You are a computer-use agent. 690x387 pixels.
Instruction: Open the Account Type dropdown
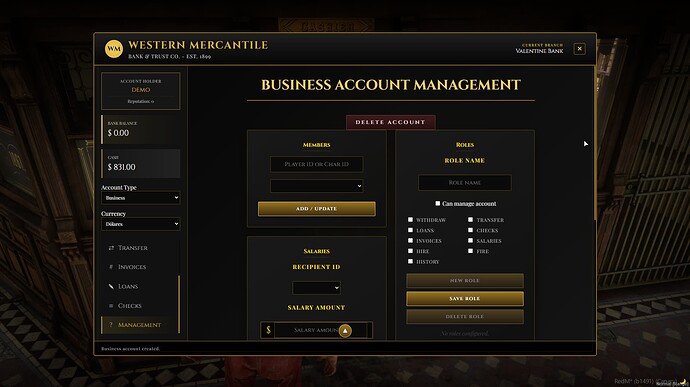[140, 198]
